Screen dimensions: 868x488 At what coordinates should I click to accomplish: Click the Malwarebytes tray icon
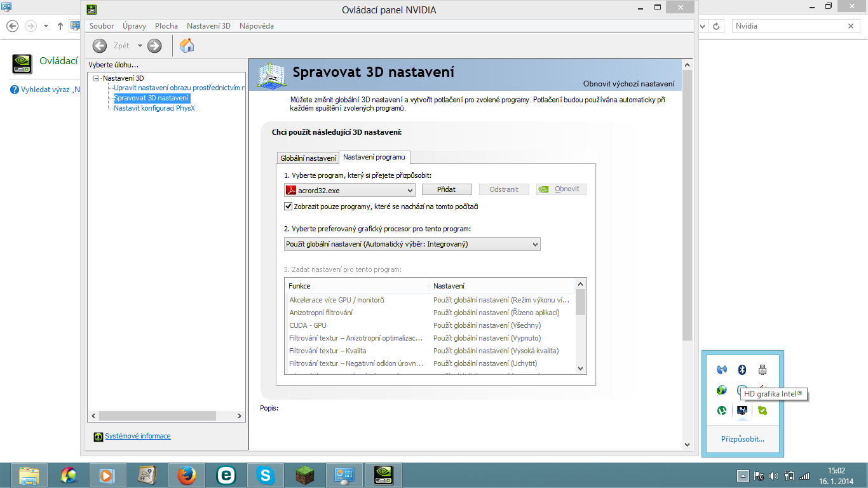[721, 369]
